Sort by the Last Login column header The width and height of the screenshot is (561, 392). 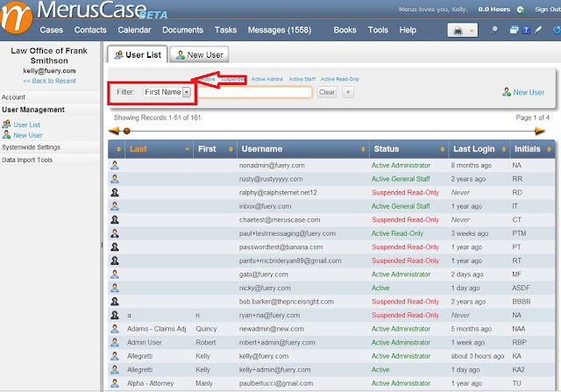(479, 149)
